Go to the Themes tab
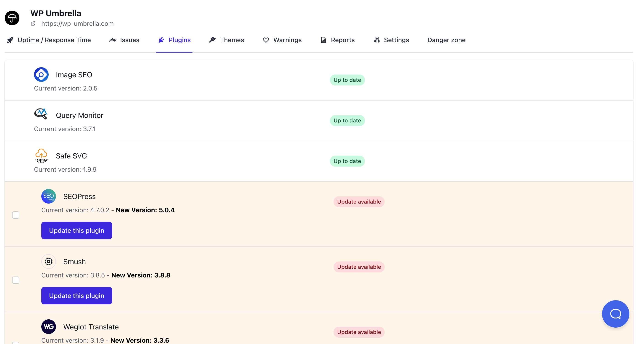This screenshot has width=644, height=344. click(x=226, y=40)
